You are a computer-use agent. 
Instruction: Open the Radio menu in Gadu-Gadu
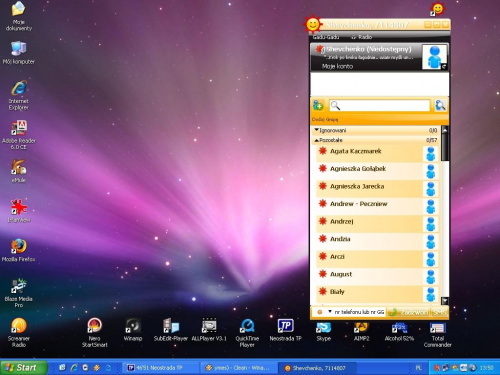pos(362,37)
